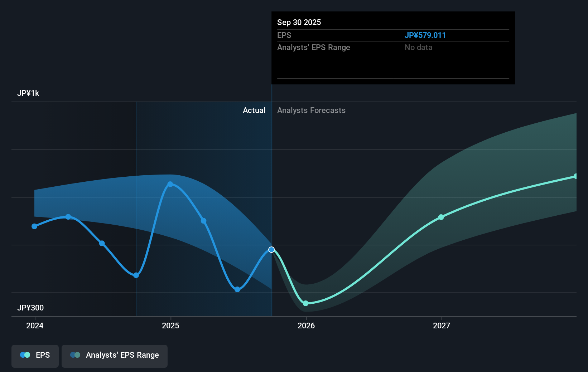Switch to the Actual section of the chart
588x372 pixels.
254,111
